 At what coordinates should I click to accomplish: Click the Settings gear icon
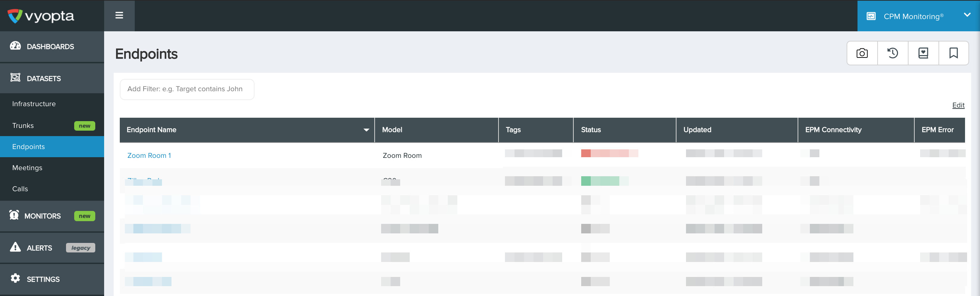point(15,278)
